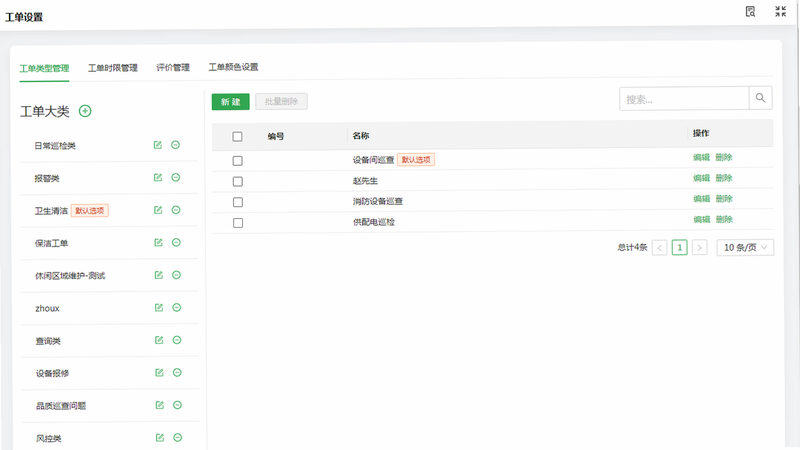Toggle the select-all header checkbox
Viewport: 800px width, 450px height.
pos(237,137)
